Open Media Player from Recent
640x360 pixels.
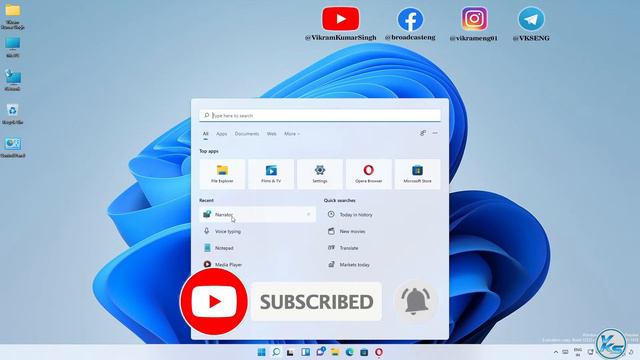pyautogui.click(x=258, y=264)
